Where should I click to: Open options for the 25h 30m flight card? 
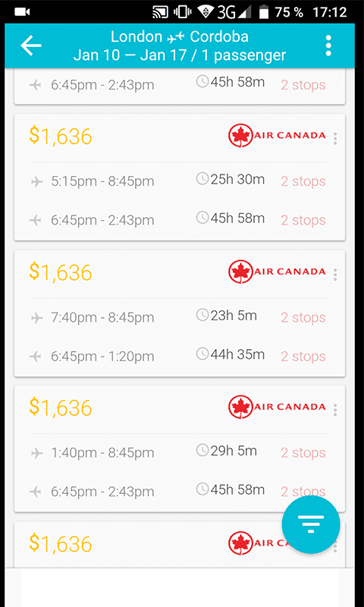[x=335, y=138]
